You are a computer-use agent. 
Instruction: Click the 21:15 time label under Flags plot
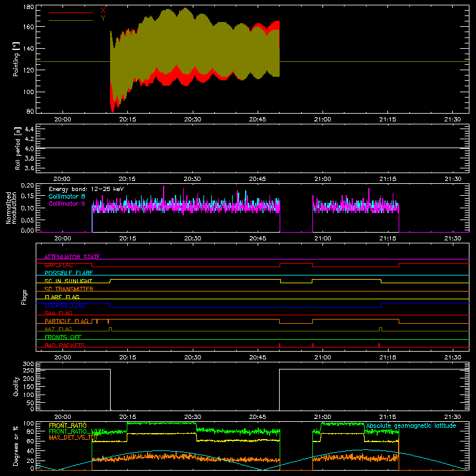(388, 358)
